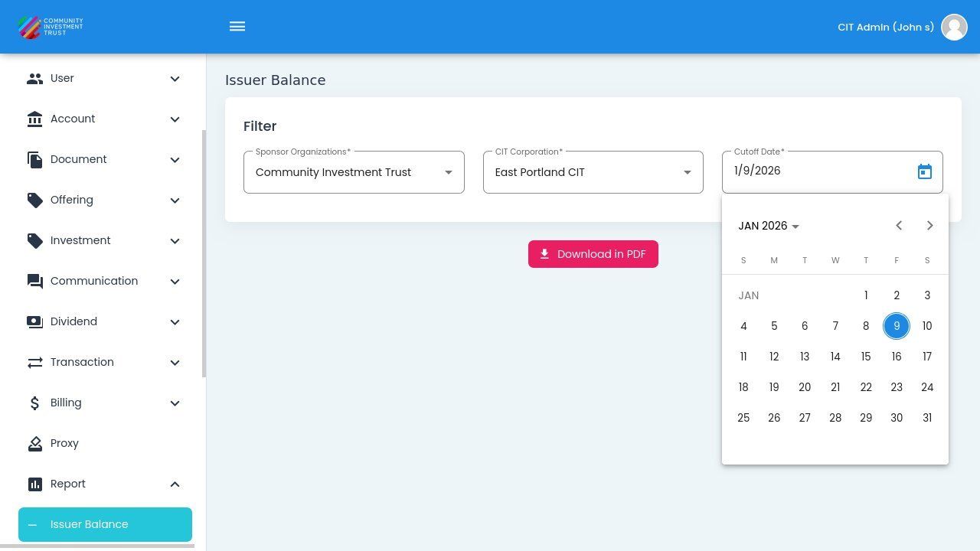Click the Billing dollar sign icon
This screenshot has height=551, width=980.
click(x=34, y=403)
